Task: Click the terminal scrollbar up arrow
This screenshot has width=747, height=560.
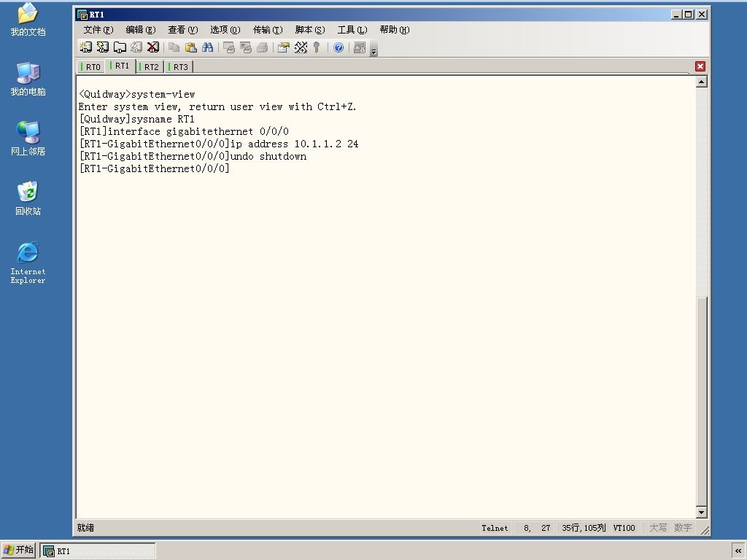Action: [x=701, y=82]
